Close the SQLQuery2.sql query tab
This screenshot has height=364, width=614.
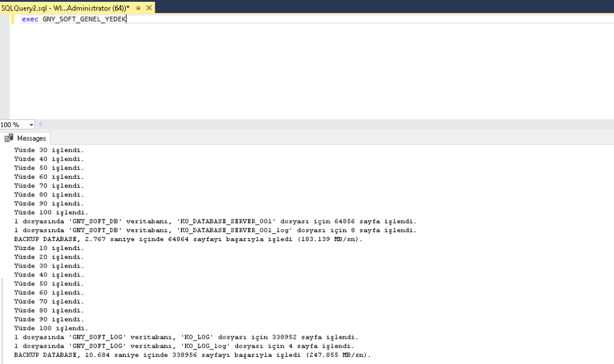pyautogui.click(x=148, y=7)
